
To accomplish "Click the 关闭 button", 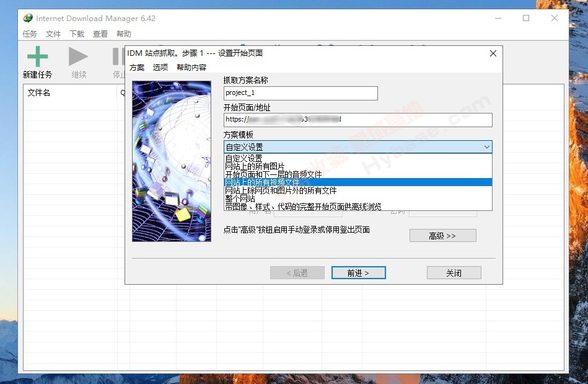I will point(454,273).
